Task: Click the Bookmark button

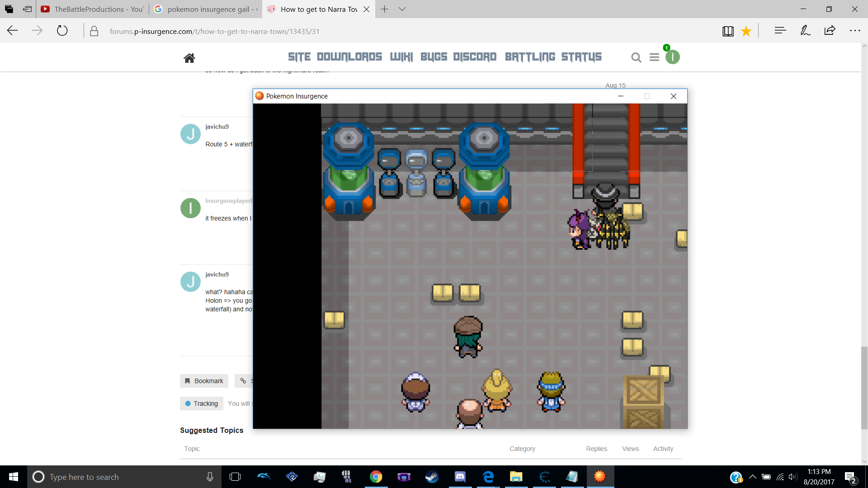Action: [204, 381]
